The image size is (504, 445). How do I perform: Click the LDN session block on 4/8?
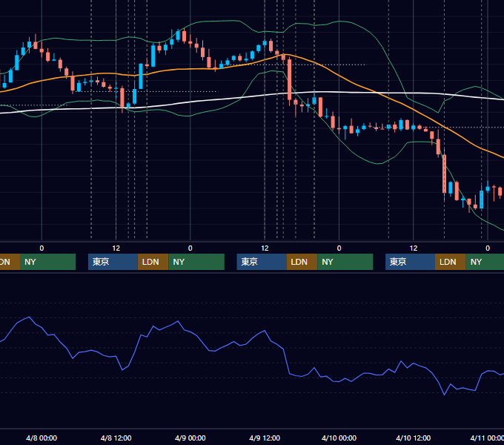click(x=153, y=262)
